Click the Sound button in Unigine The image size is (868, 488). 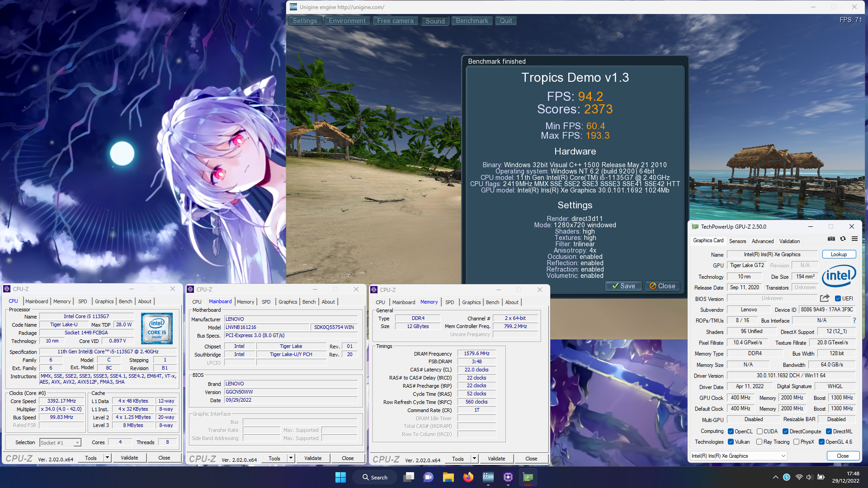click(x=435, y=21)
